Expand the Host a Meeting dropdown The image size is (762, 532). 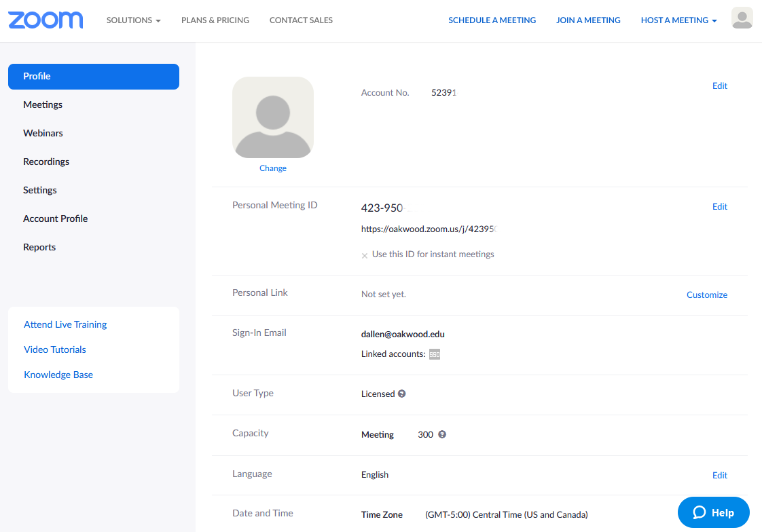coord(679,20)
